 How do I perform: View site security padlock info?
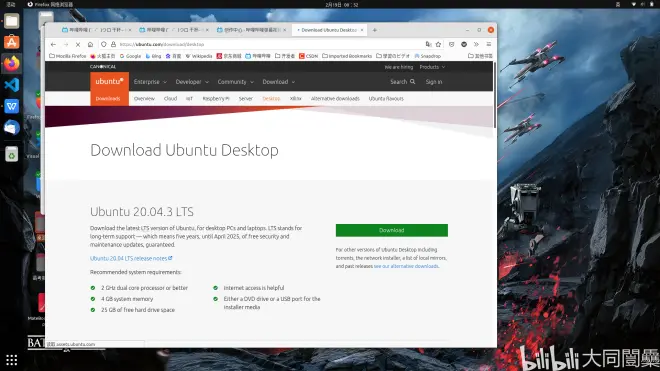pyautogui.click(x=113, y=44)
